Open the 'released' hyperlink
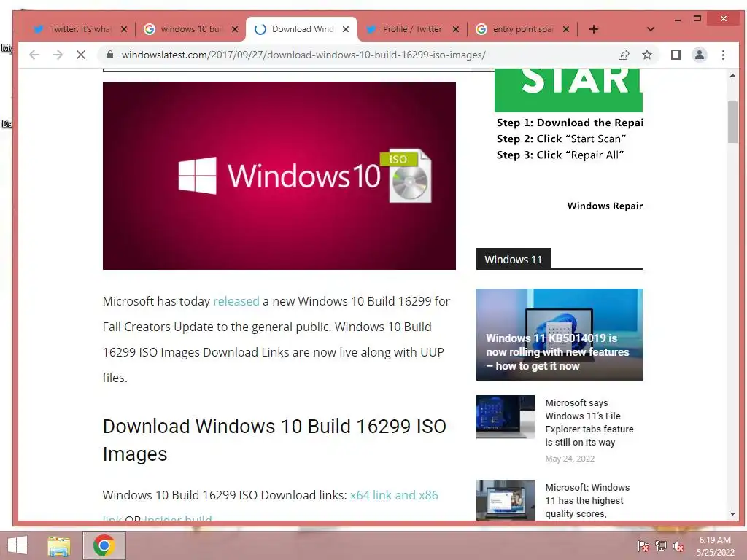This screenshot has width=747, height=560. pyautogui.click(x=236, y=301)
